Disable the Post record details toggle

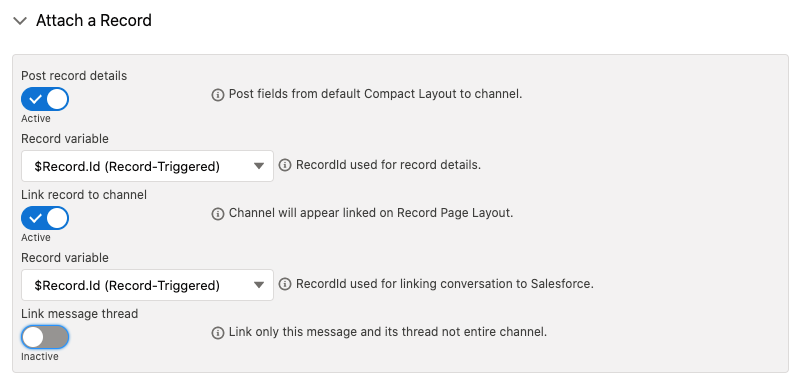(45, 99)
